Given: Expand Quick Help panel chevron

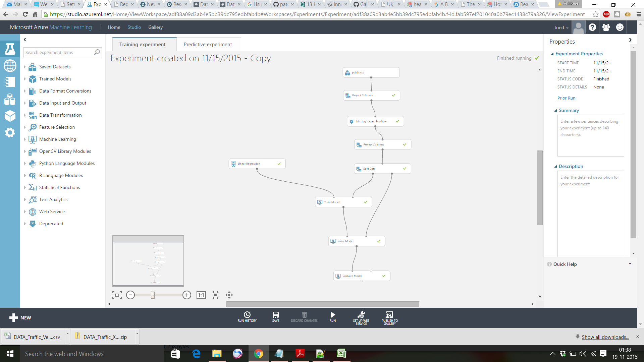Looking at the screenshot, I should [x=630, y=264].
